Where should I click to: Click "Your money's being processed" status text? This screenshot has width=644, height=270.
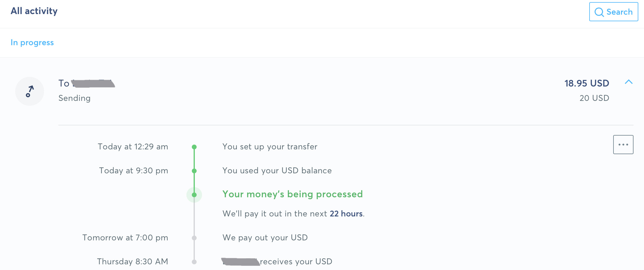[x=293, y=194]
